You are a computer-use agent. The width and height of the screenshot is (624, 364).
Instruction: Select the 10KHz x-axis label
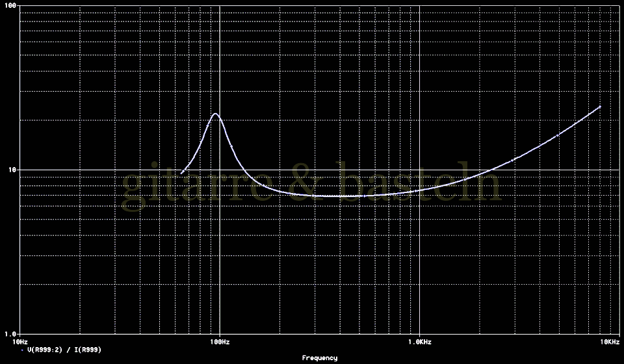610,341
